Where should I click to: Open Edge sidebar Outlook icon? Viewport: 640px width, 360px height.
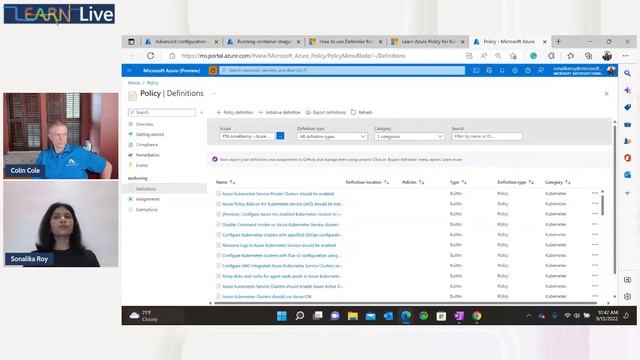[627, 175]
